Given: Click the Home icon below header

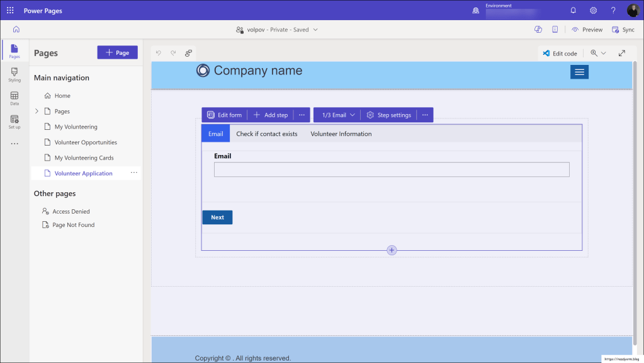Looking at the screenshot, I should 16,29.
